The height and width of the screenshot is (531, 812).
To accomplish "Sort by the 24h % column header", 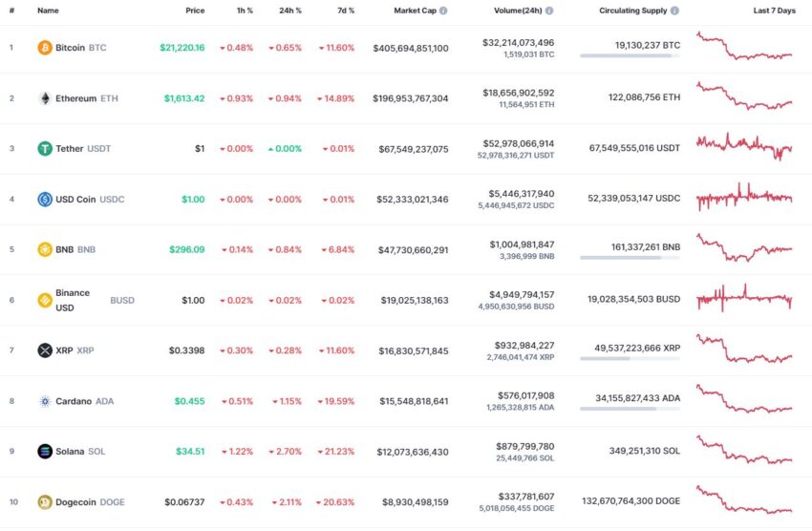I will click(x=290, y=11).
